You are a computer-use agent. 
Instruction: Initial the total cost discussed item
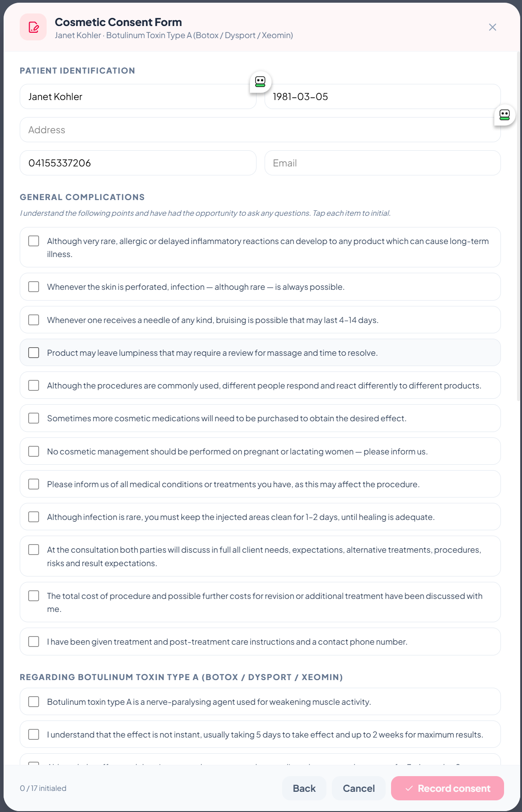point(34,596)
